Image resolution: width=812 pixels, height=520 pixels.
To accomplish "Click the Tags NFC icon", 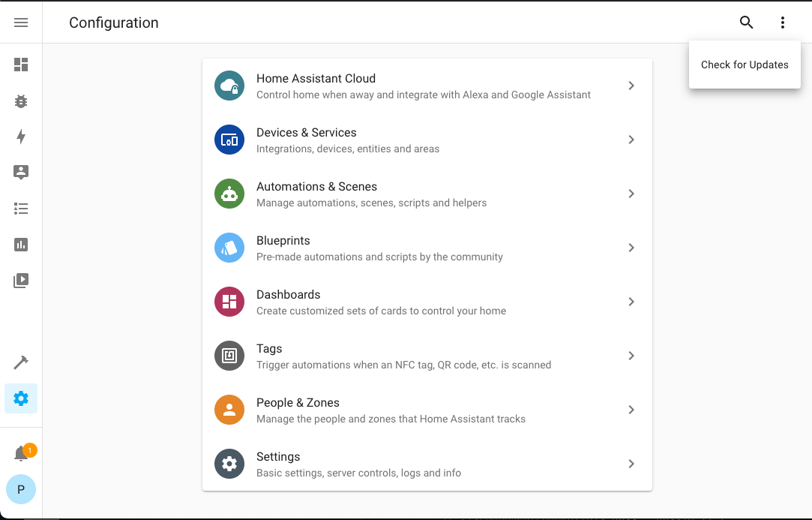I will coord(229,356).
